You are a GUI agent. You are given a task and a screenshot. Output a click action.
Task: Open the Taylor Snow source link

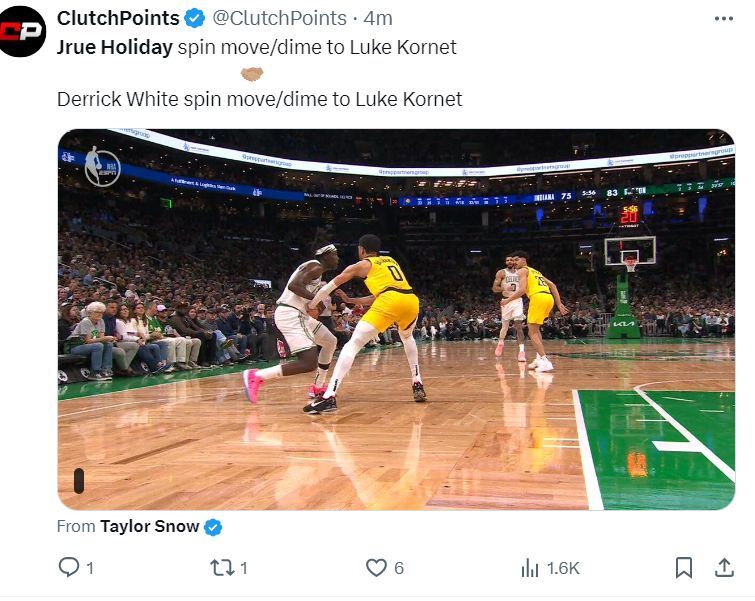pos(149,526)
